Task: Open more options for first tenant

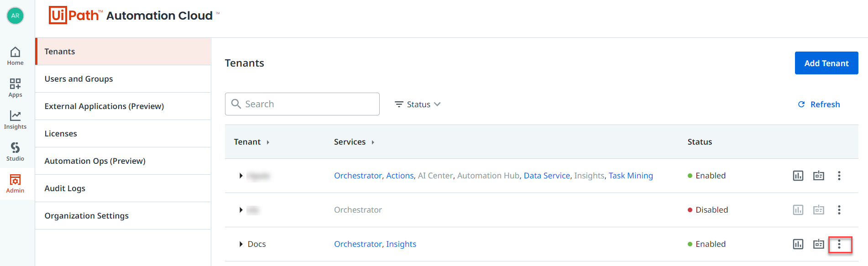Action: pos(839,176)
